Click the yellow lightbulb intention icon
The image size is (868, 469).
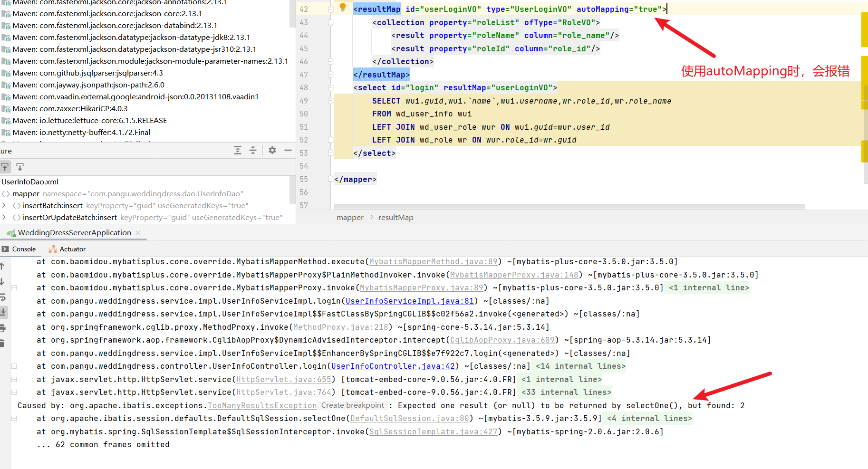click(342, 7)
